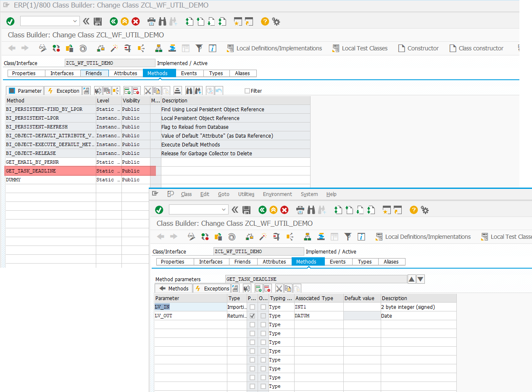The height and width of the screenshot is (392, 532).
Task: Click Class/Interface field in methods-list window
Action: [110, 63]
